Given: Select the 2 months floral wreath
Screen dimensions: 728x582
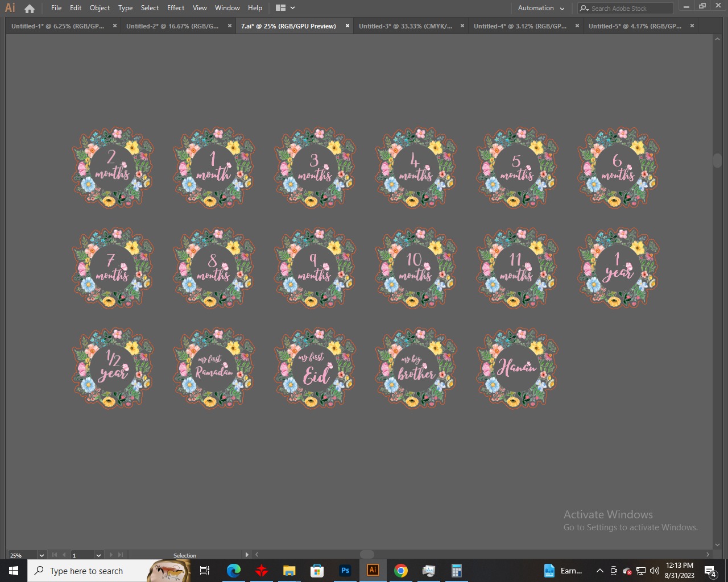Looking at the screenshot, I should tap(113, 168).
